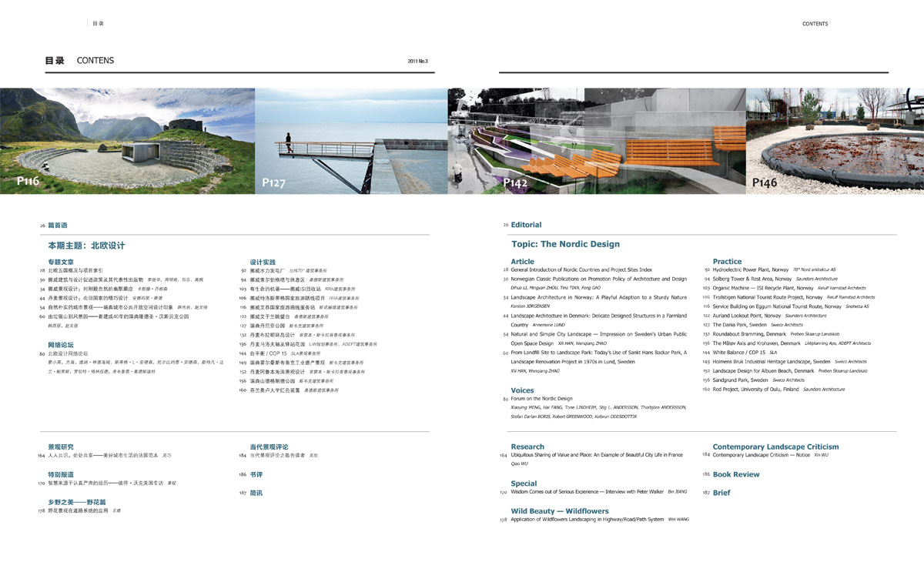Click 'Roundabout Bramming, Denmark' entry

(x=749, y=334)
